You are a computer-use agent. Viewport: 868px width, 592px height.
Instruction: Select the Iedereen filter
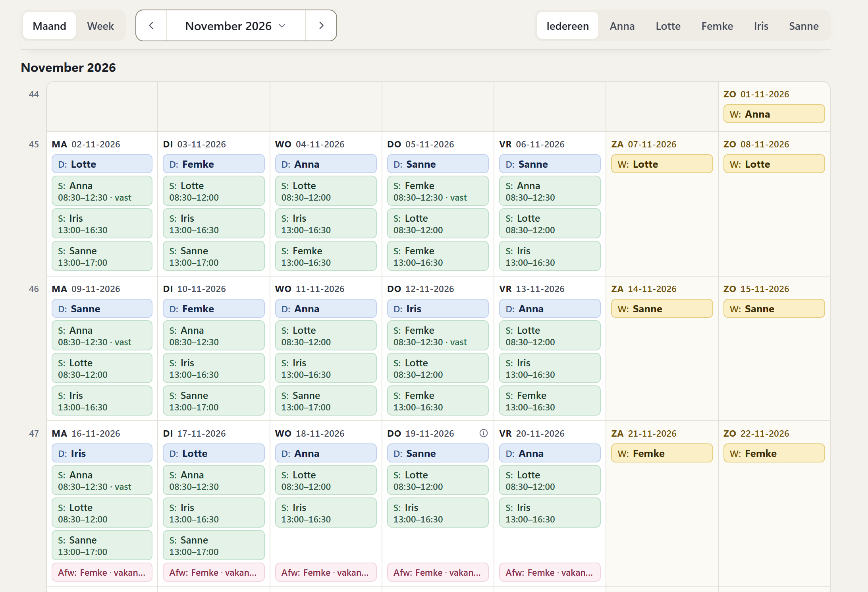coord(567,26)
